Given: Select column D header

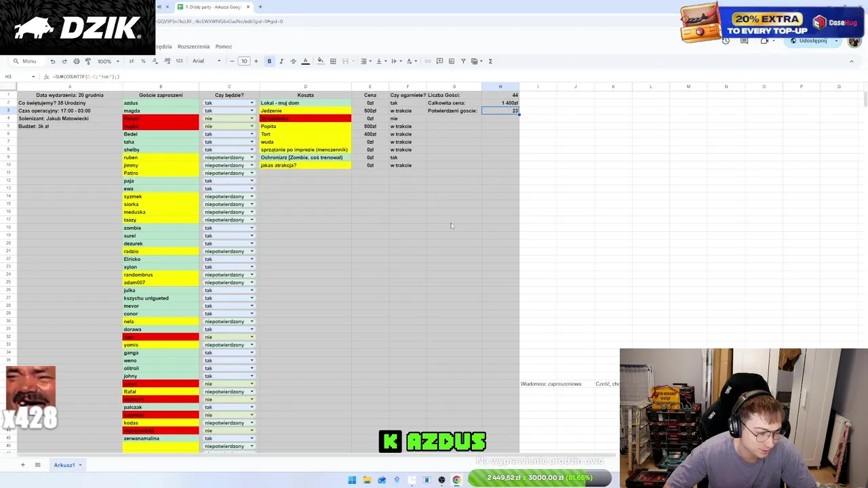Looking at the screenshot, I should tap(305, 87).
